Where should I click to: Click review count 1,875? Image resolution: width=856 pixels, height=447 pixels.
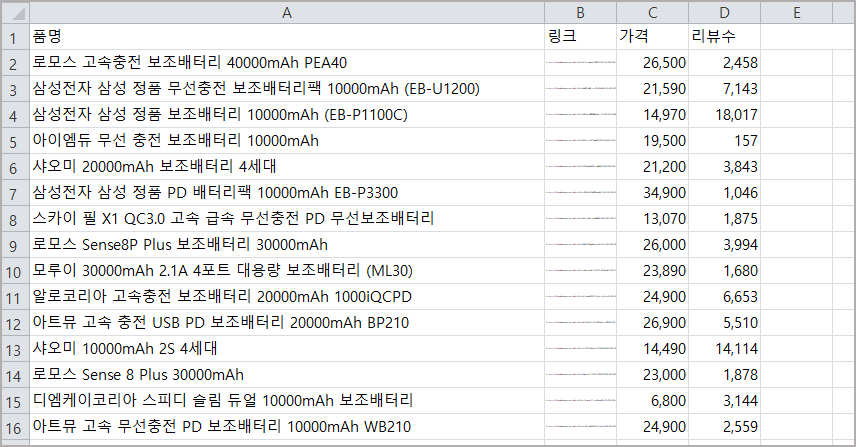(724, 219)
